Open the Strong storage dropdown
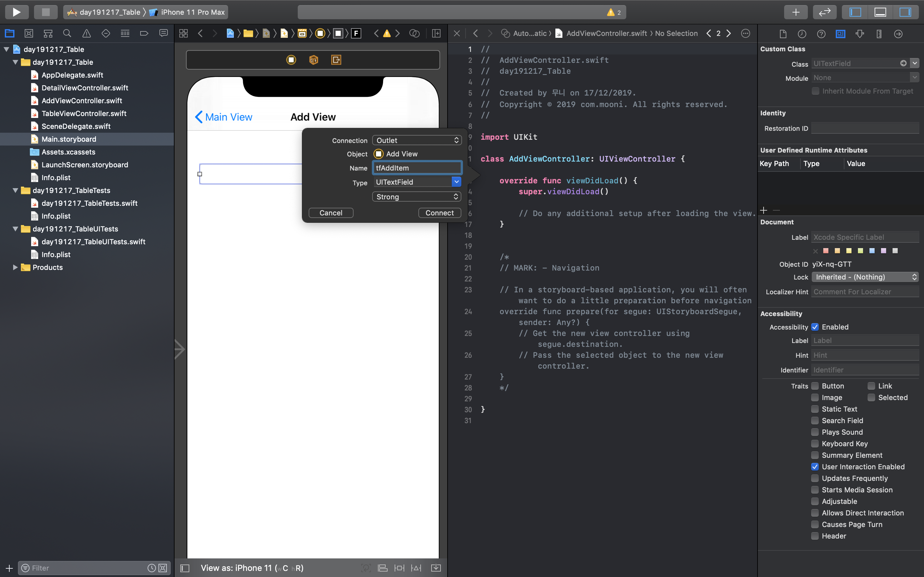This screenshot has height=577, width=924. coord(416,197)
